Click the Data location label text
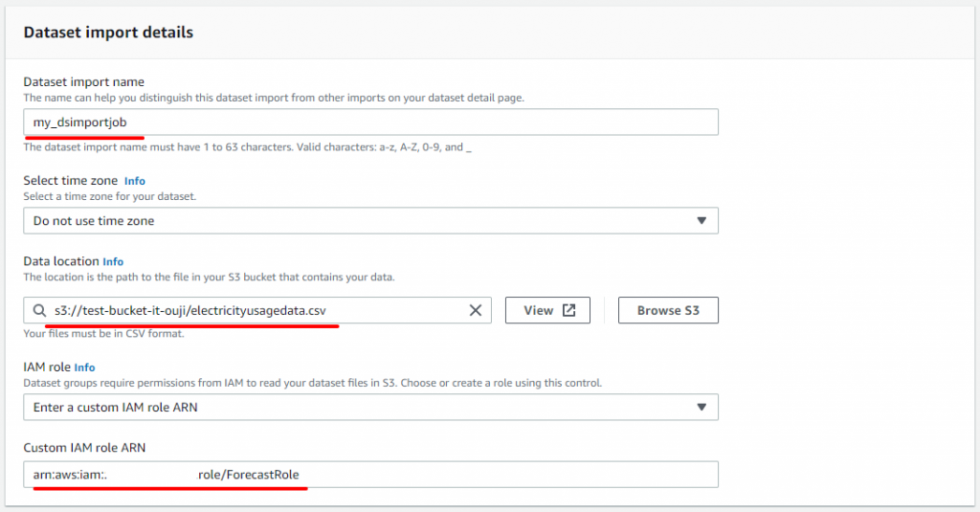Image resolution: width=980 pixels, height=512 pixels. (x=61, y=261)
